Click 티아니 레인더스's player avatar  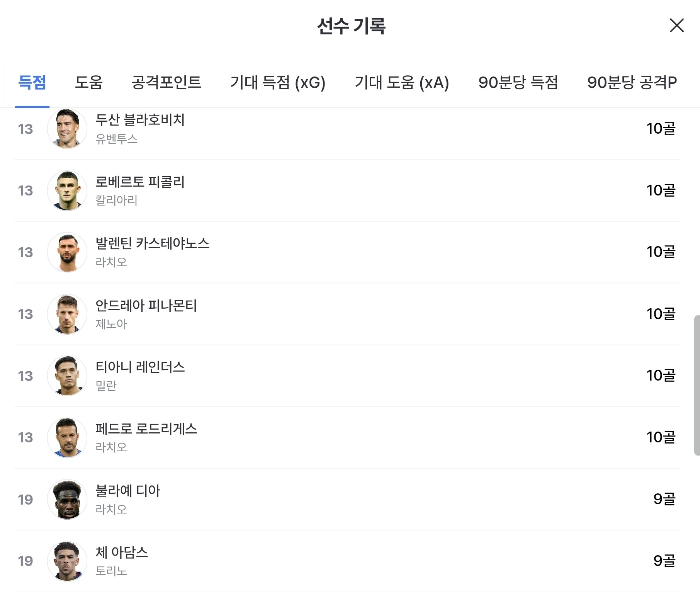[67, 376]
